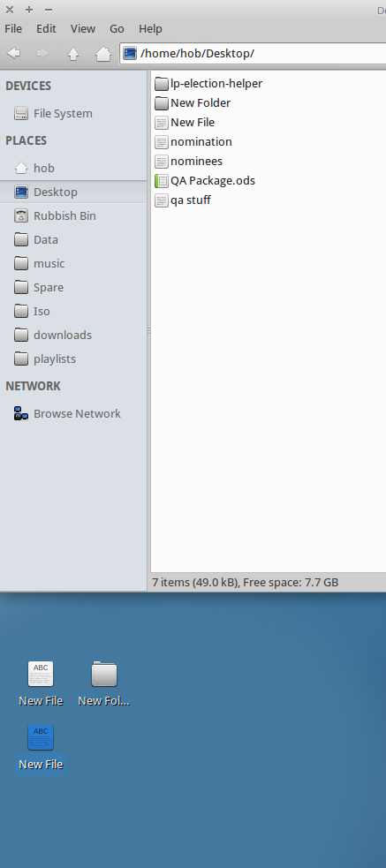This screenshot has height=868, width=386.
Task: Select the QA Package.ods spreadsheet file
Action: (x=205, y=180)
